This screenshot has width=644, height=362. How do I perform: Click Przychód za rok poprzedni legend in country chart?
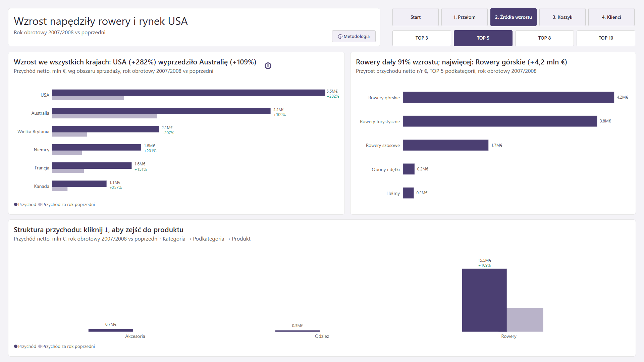click(x=66, y=205)
